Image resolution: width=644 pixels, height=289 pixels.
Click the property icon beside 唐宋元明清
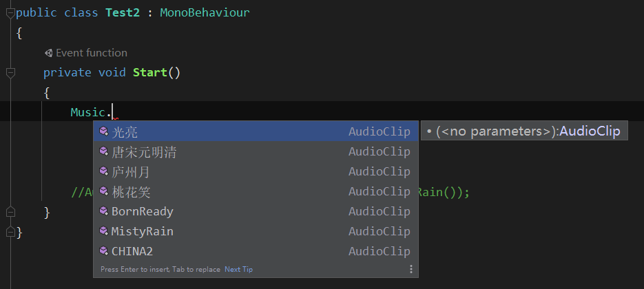(x=103, y=151)
